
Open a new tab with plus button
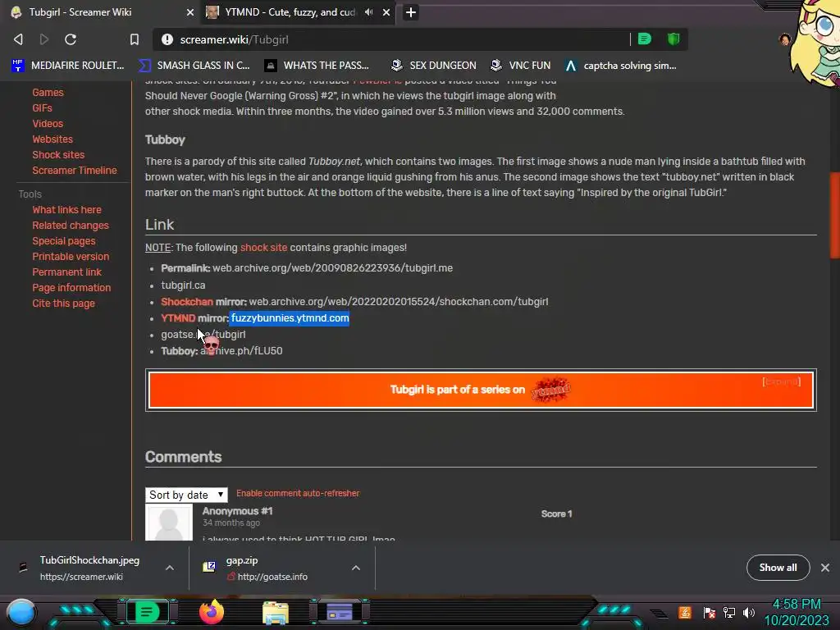411,12
